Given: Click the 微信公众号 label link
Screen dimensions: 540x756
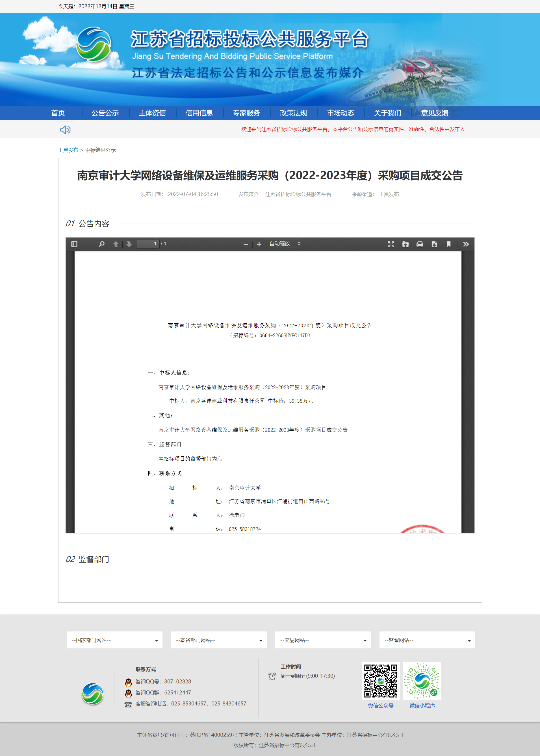Looking at the screenshot, I should (381, 705).
